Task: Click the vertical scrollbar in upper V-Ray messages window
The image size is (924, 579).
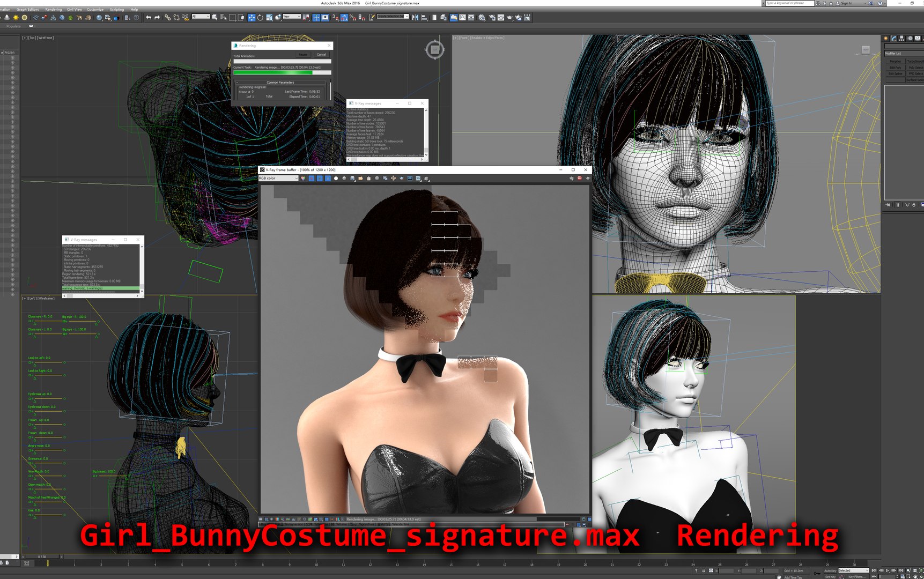Action: (x=426, y=132)
